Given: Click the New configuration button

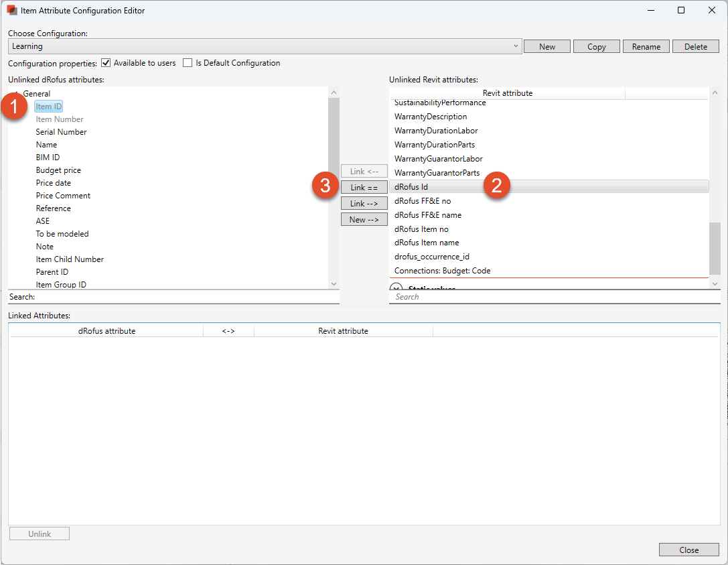Looking at the screenshot, I should 547,46.
